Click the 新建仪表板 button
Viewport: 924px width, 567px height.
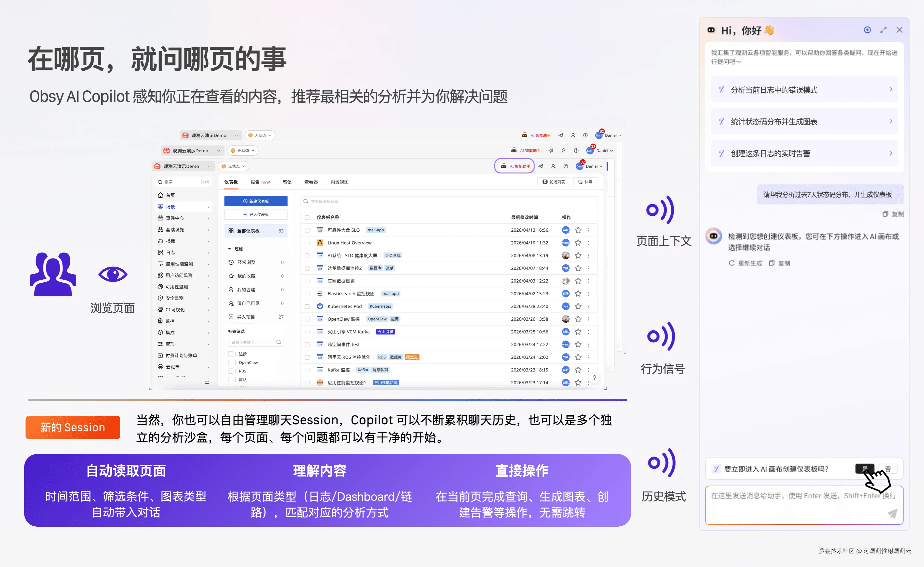tap(256, 201)
